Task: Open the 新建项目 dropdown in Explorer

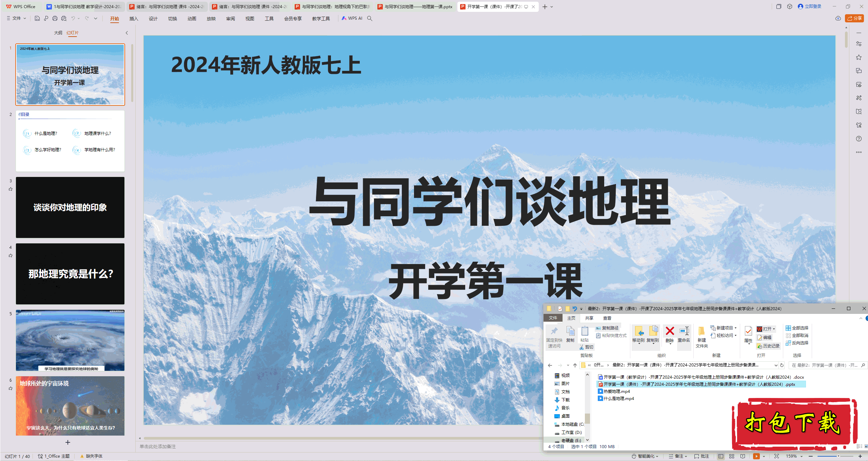Action: [724, 328]
